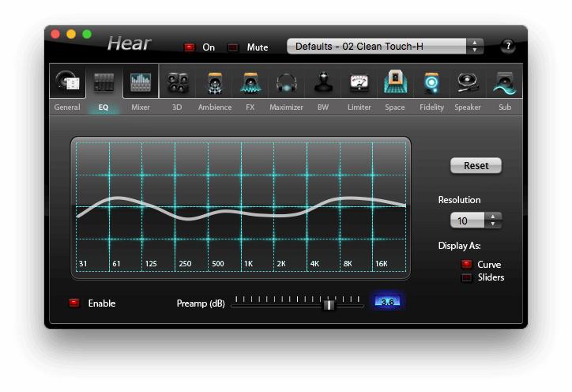
Task: Toggle the Mute indicator
Action: [233, 47]
